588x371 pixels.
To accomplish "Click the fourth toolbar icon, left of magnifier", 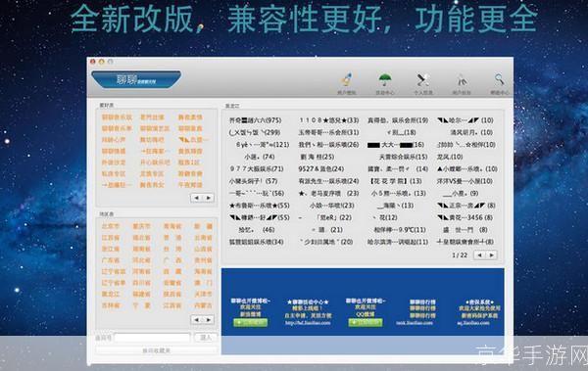I will 462,80.
